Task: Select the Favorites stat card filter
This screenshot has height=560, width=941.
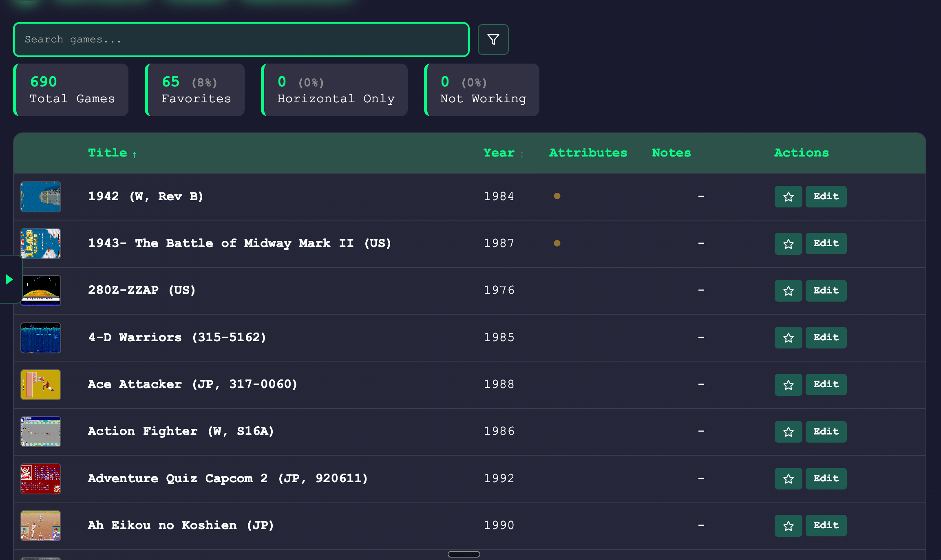Action: point(194,90)
